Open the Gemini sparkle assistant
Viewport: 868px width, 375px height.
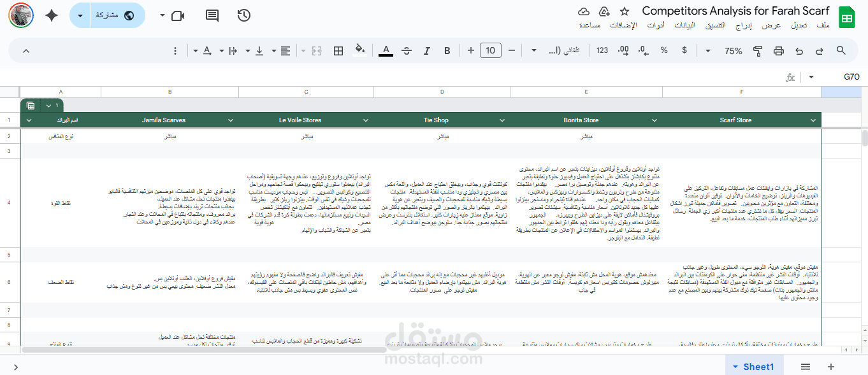[x=52, y=15]
